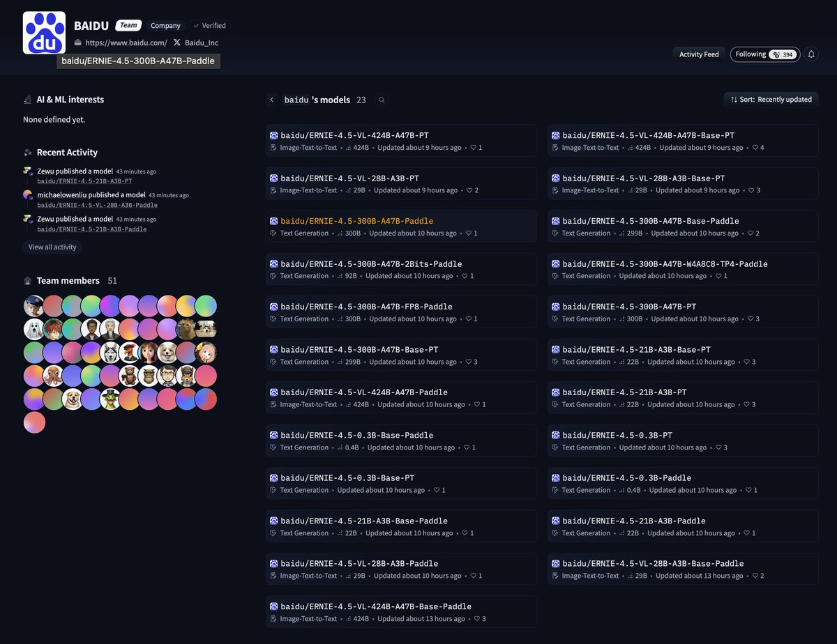Open baidu/ERNIE-4.5-VL-28B-A3B-PT model card

[401, 183]
